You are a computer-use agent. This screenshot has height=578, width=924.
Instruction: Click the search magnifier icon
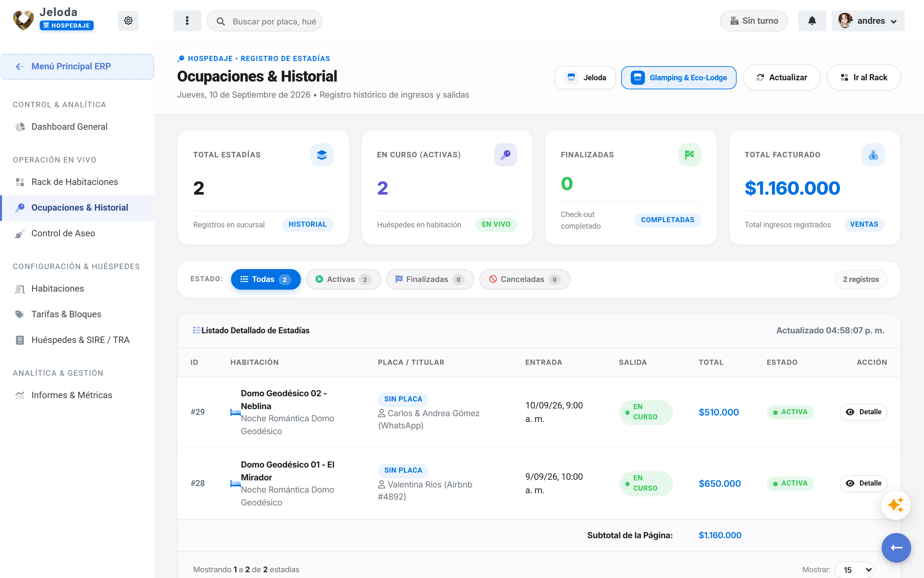[x=220, y=22]
